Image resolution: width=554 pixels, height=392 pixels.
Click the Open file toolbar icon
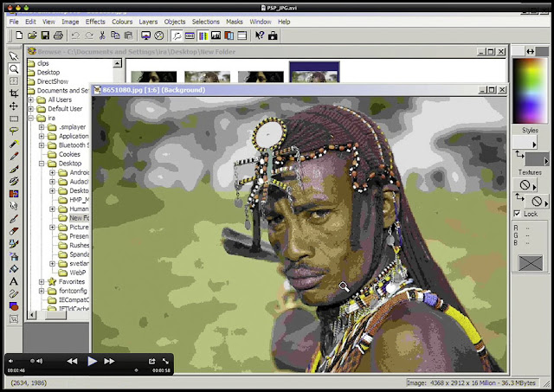point(32,35)
